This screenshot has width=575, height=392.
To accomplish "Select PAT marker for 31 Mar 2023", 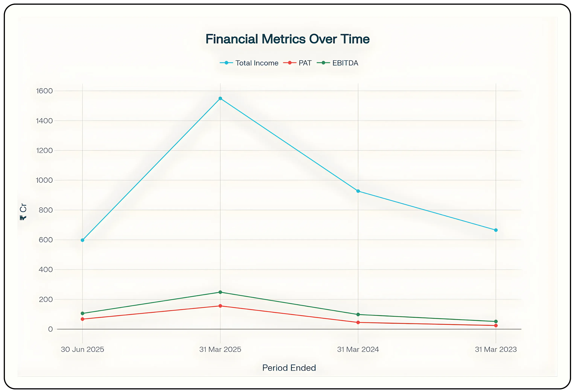I will (496, 326).
